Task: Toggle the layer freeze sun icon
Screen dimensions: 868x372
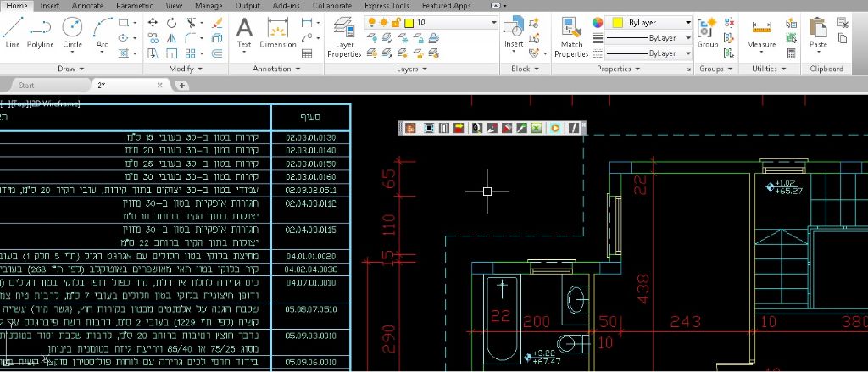Action: coord(383,23)
